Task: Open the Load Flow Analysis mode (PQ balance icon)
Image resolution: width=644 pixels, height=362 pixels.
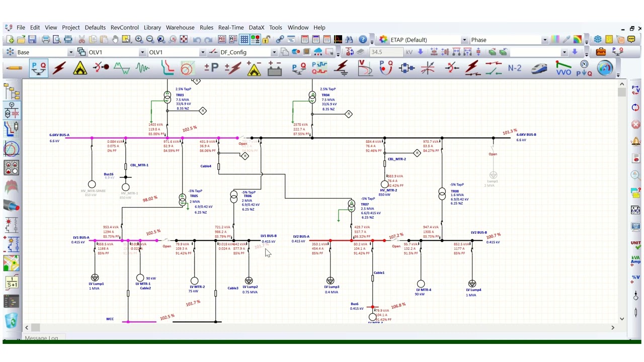Action: [x=38, y=68]
